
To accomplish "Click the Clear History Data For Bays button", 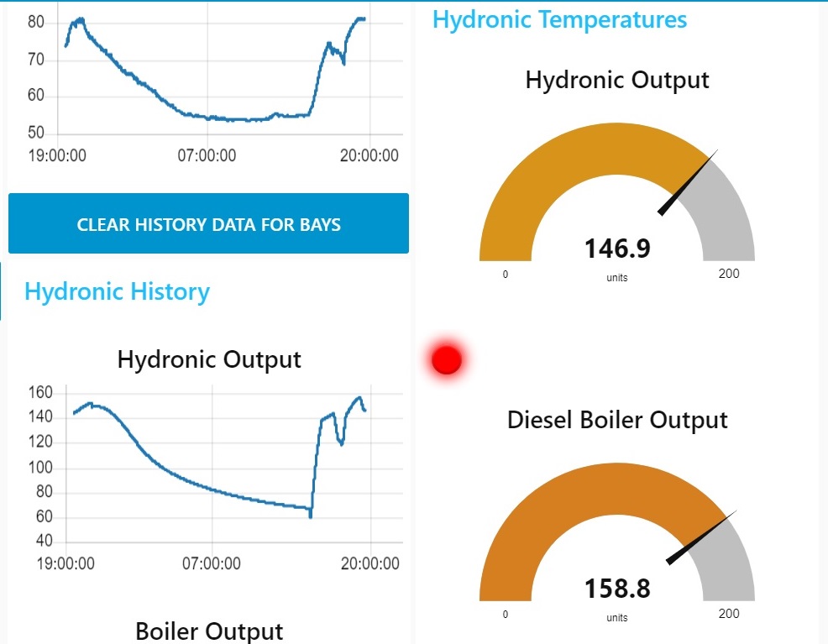I will coord(208,223).
